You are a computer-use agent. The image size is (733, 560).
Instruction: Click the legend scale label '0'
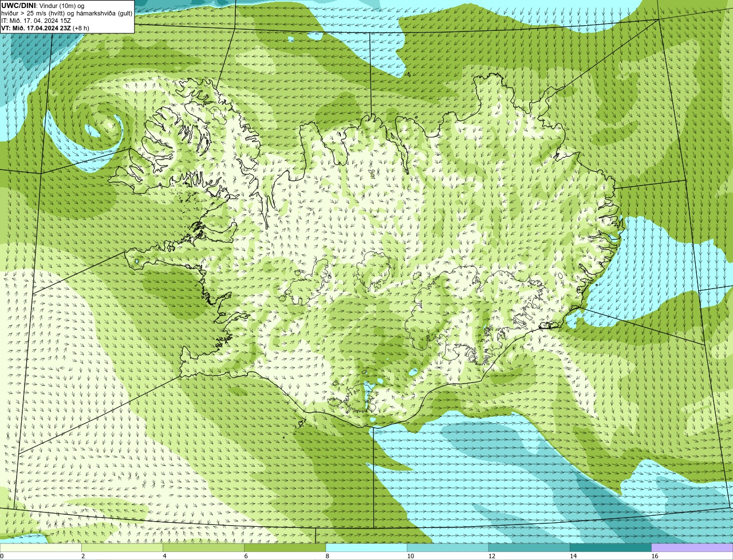[x=2, y=556]
